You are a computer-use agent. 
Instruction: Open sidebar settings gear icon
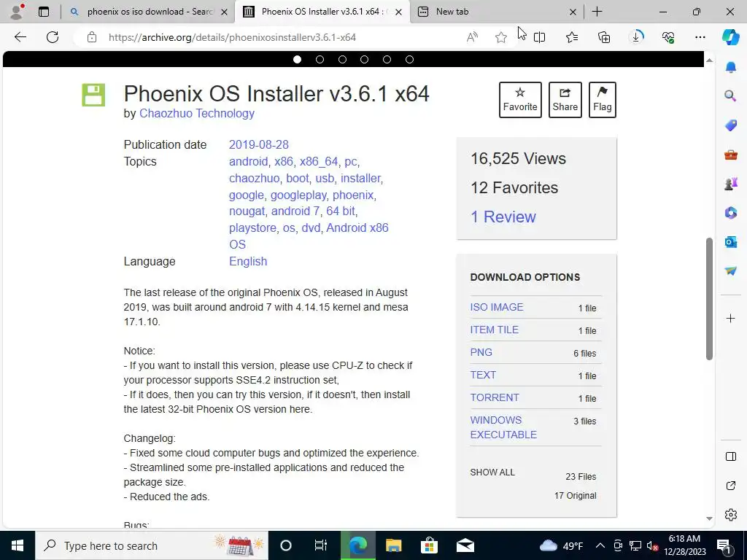(731, 515)
